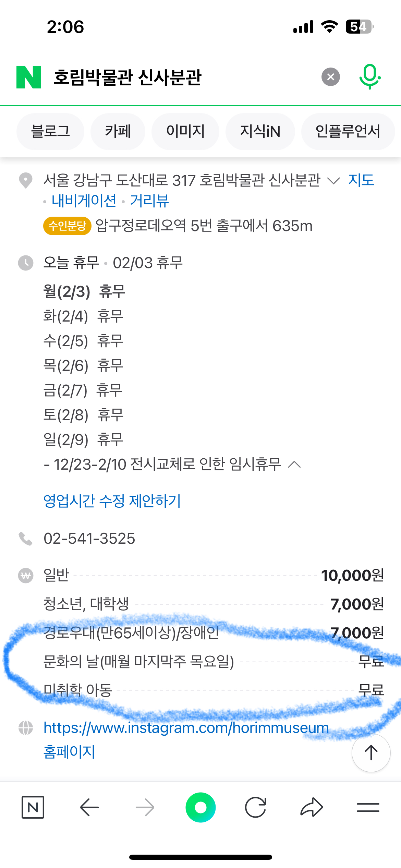Open Naver home from bottom N icon

click(33, 807)
